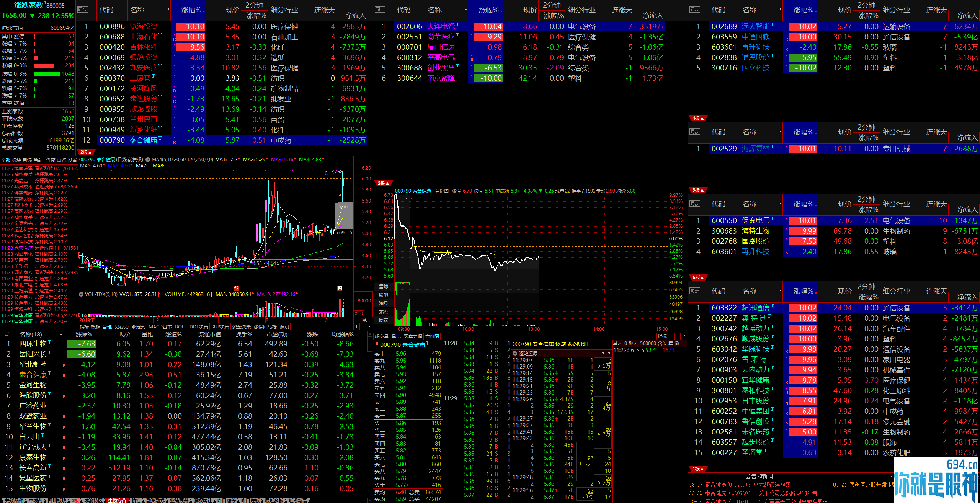Open the 股吧 side shortcut
This screenshot has height=503, width=980.
click(383, 295)
